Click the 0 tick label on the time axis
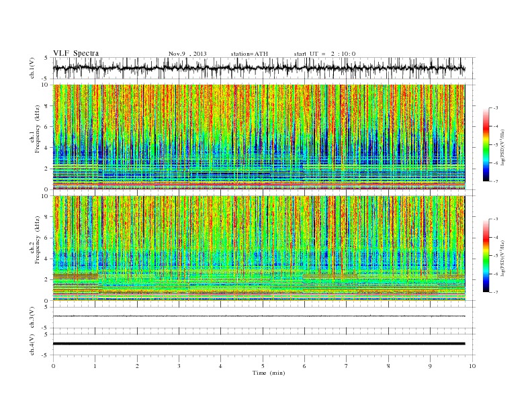 [x=53, y=366]
